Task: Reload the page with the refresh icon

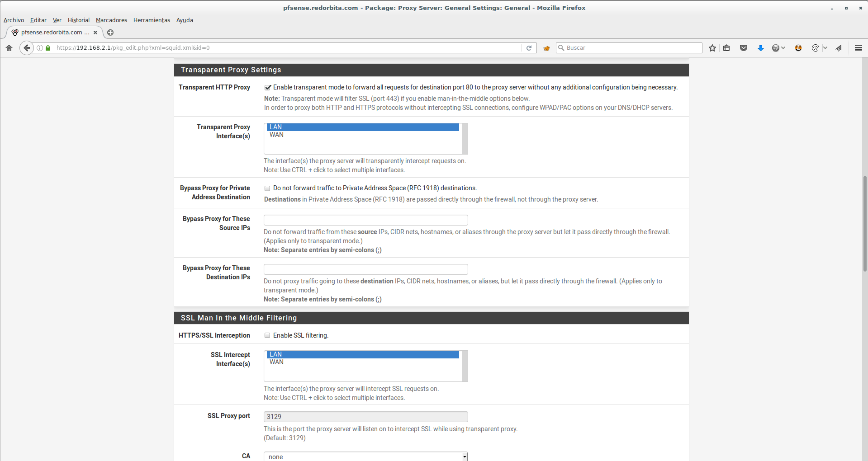Action: coord(529,48)
